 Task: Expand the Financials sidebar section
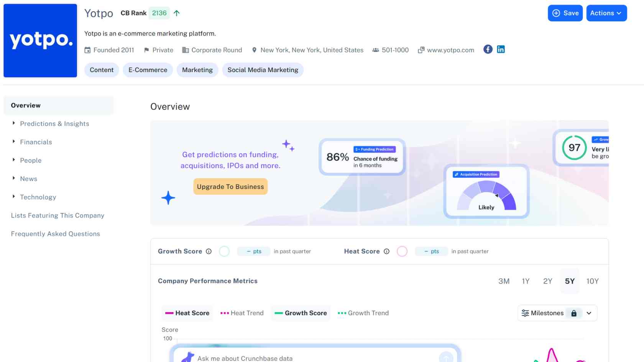(x=36, y=142)
